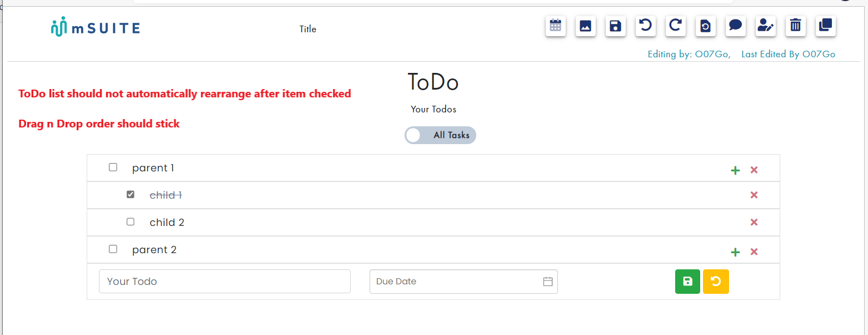Save the new todo with the green save button
This screenshot has width=868, height=335.
687,281
